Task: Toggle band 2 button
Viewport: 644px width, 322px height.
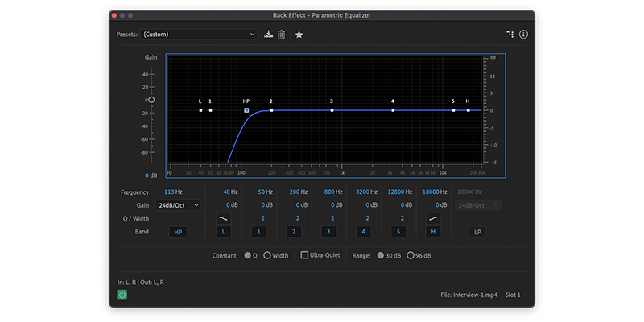Action: pyautogui.click(x=294, y=232)
